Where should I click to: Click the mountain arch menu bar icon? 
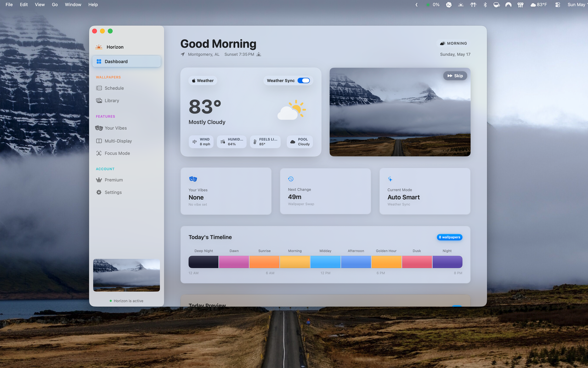pos(509,5)
